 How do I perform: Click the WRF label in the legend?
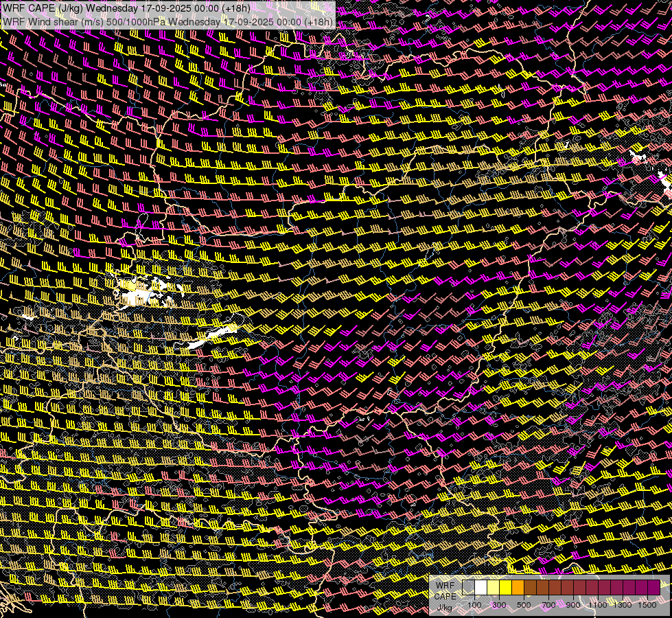[x=445, y=586]
